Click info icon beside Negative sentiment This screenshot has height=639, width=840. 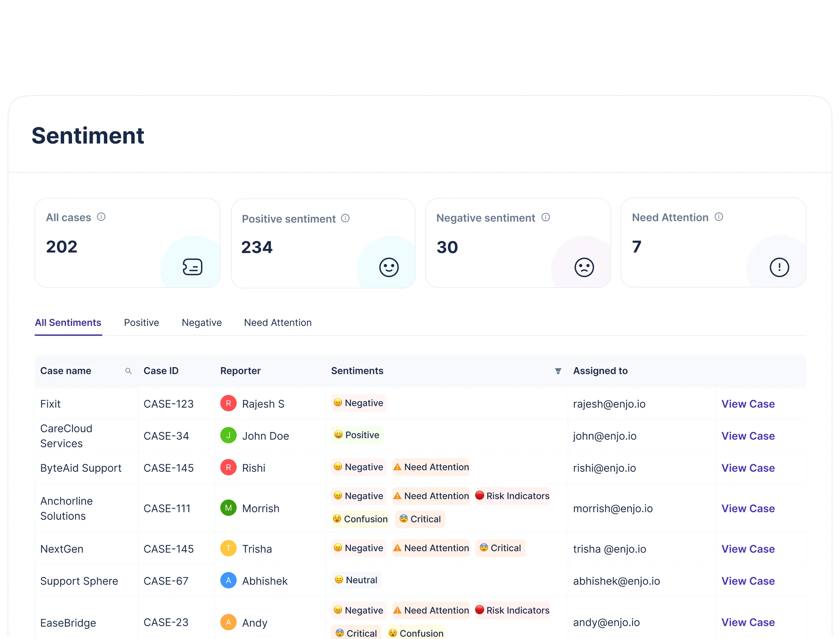coord(546,217)
